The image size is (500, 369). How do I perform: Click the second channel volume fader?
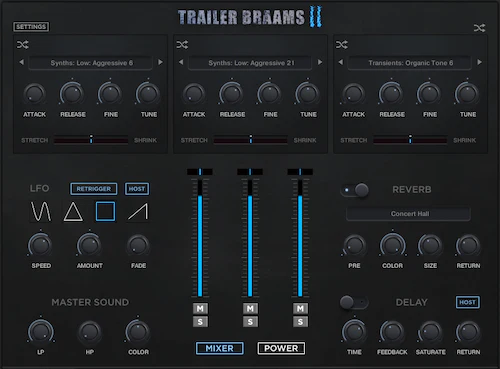click(250, 238)
